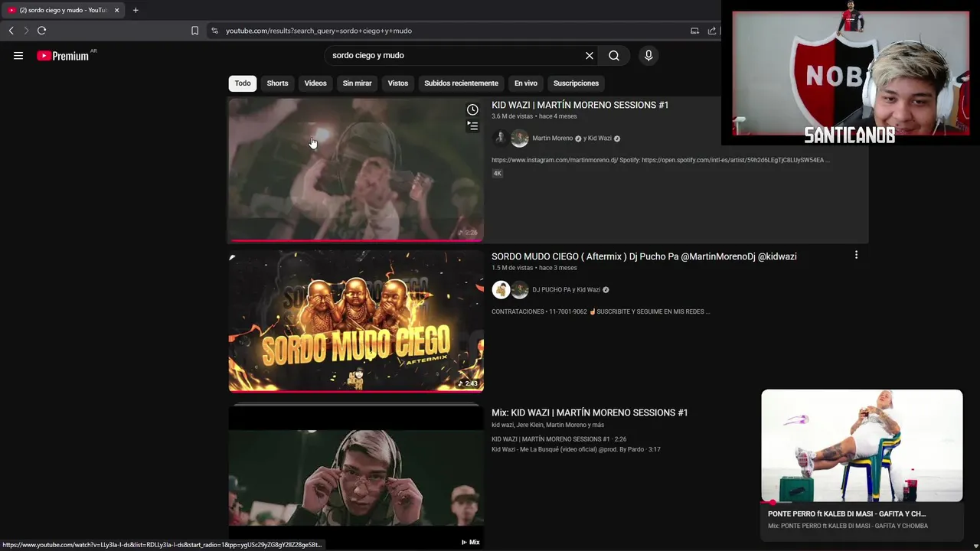Click 'Mix: PONTE PERRO ft KALEB DI MASI' subtitle
This screenshot has width=980, height=551.
(848, 526)
